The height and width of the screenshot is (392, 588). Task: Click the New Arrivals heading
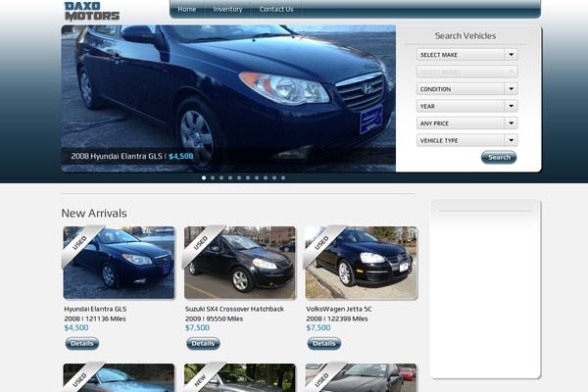[x=94, y=213]
